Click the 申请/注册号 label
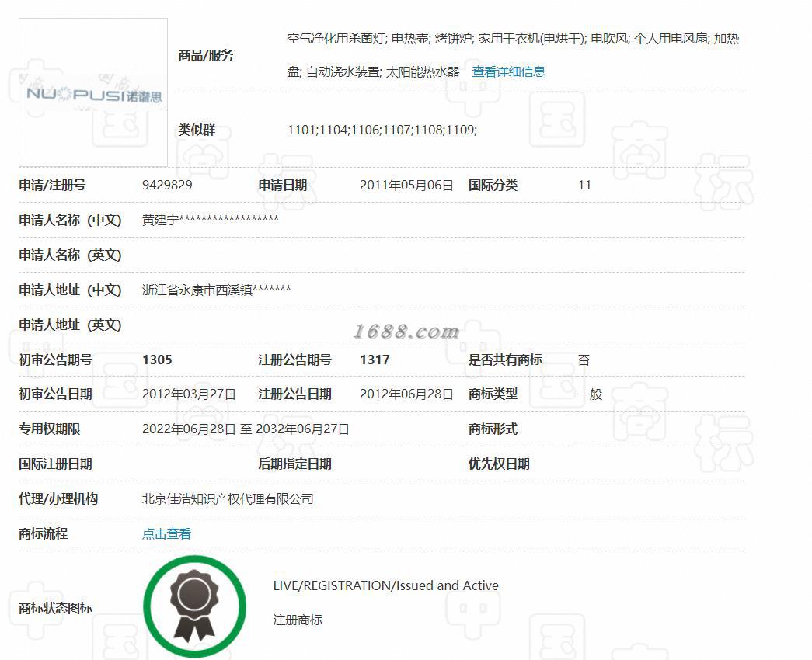The image size is (812, 660). pyautogui.click(x=52, y=186)
